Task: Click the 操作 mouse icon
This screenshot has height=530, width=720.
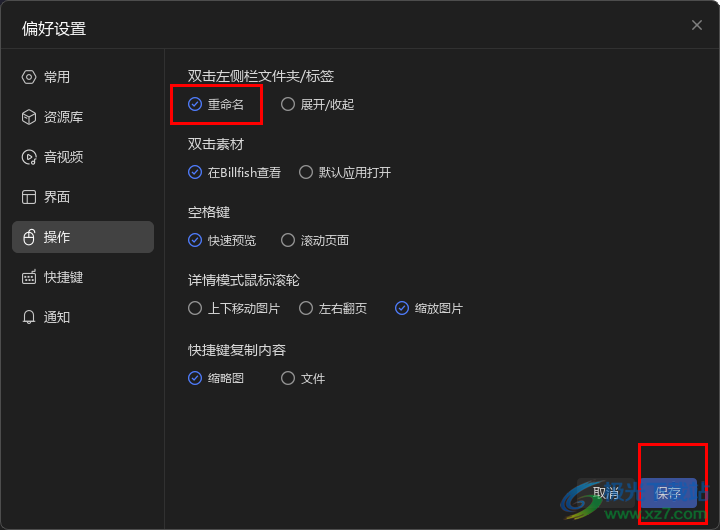Action: pos(29,237)
